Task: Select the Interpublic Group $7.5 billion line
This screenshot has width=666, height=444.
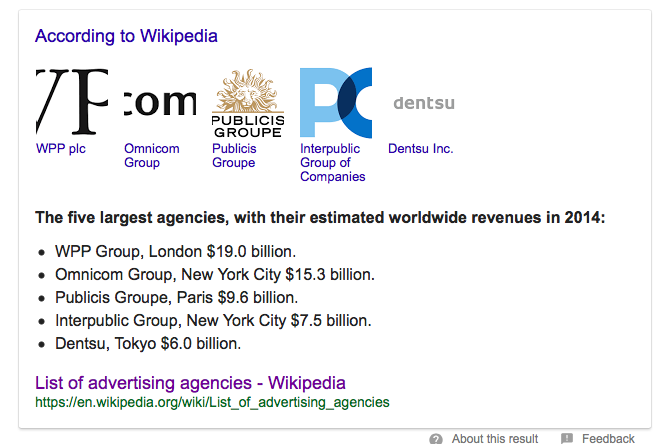Action: pos(213,320)
